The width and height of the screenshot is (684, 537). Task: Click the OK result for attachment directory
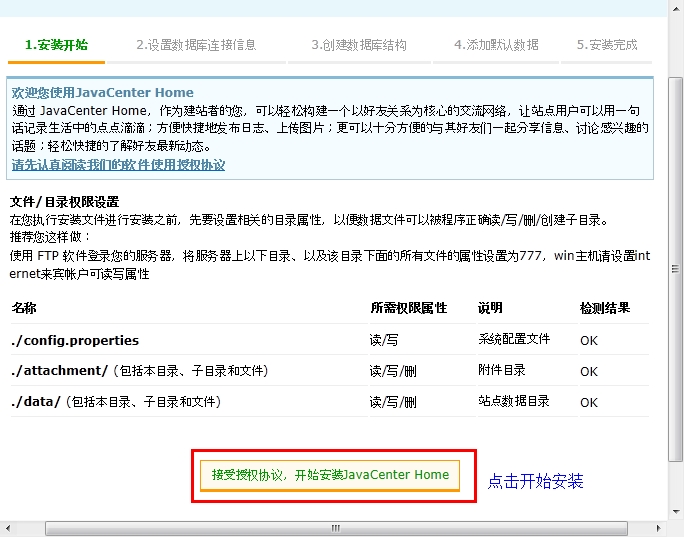tap(589, 372)
